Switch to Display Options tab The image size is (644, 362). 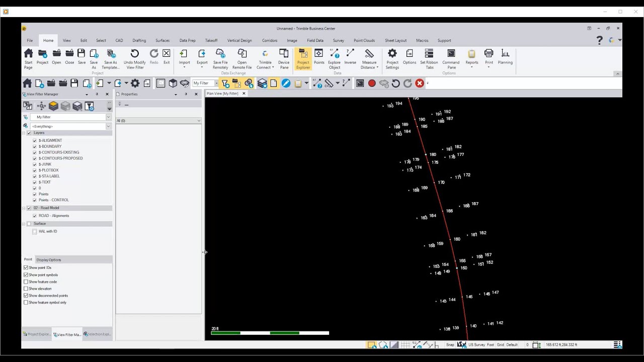[49, 260]
